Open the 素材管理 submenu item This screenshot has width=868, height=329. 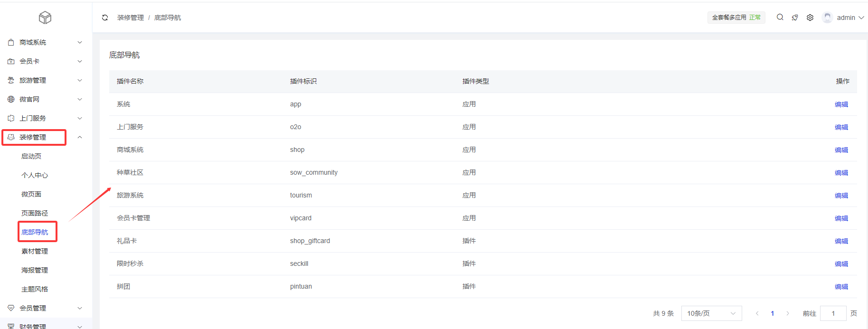pos(35,251)
